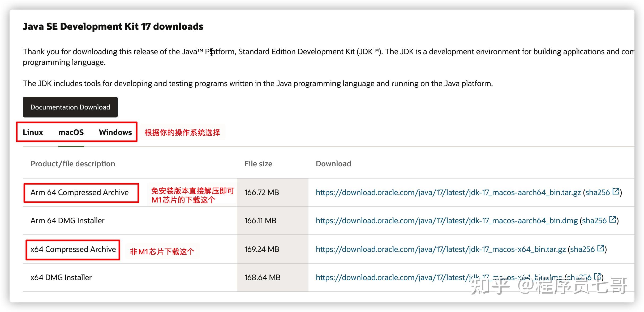Download jdk-17_macos-aarch64_bin.dmg
The image size is (644, 312).
446,220
